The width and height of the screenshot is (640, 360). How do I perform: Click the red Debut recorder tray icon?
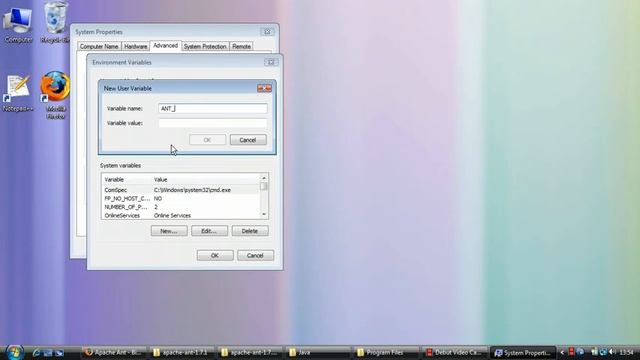point(571,352)
